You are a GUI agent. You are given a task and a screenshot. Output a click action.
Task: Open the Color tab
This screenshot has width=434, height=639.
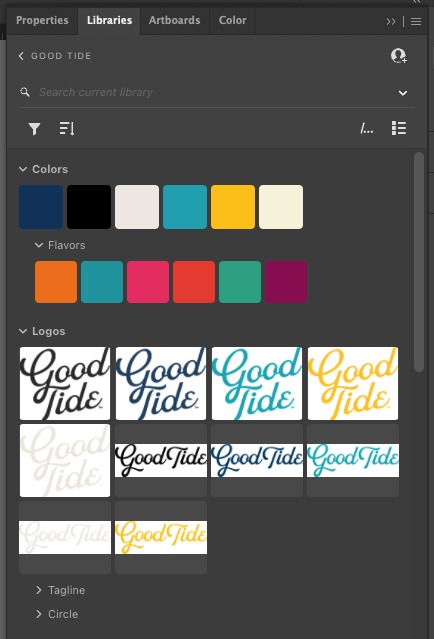[232, 20]
